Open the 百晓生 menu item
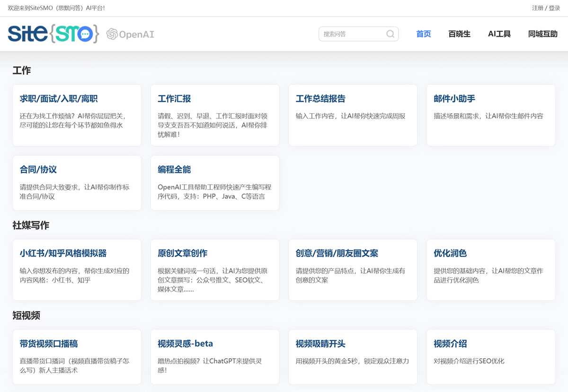Screen dimensions: 568x392 459,34
